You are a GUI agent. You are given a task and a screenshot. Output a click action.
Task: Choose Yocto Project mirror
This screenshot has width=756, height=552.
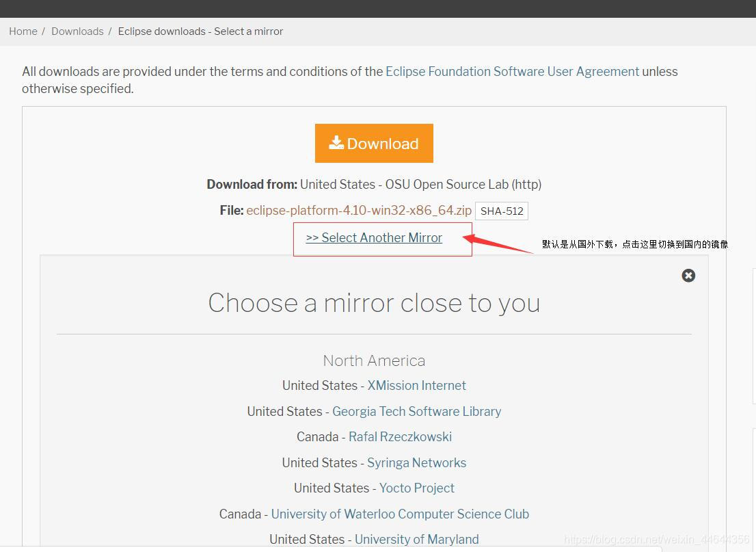tap(416, 488)
